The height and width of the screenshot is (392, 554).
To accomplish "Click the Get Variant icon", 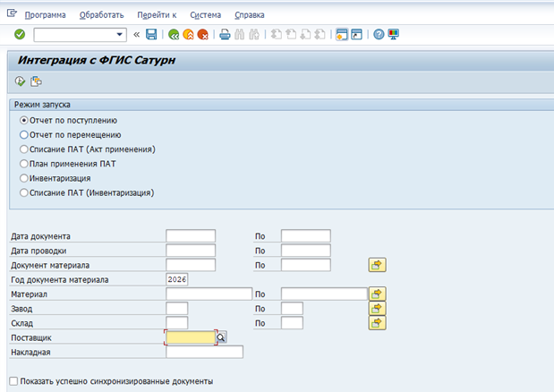I will (36, 81).
